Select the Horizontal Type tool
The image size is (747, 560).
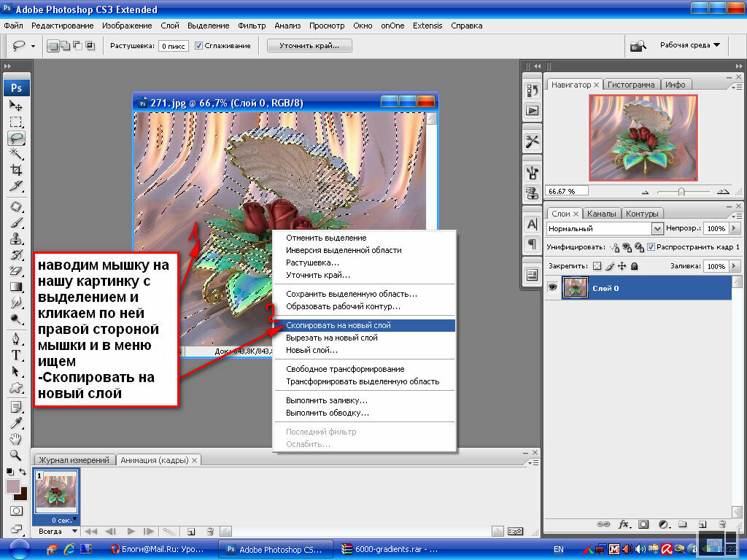point(16,355)
